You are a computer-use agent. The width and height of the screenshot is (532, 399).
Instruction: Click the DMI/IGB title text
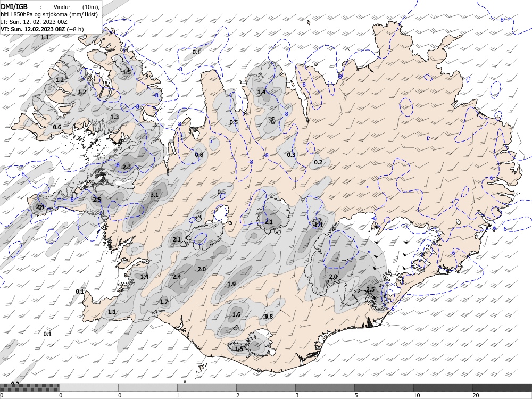[x=14, y=6]
